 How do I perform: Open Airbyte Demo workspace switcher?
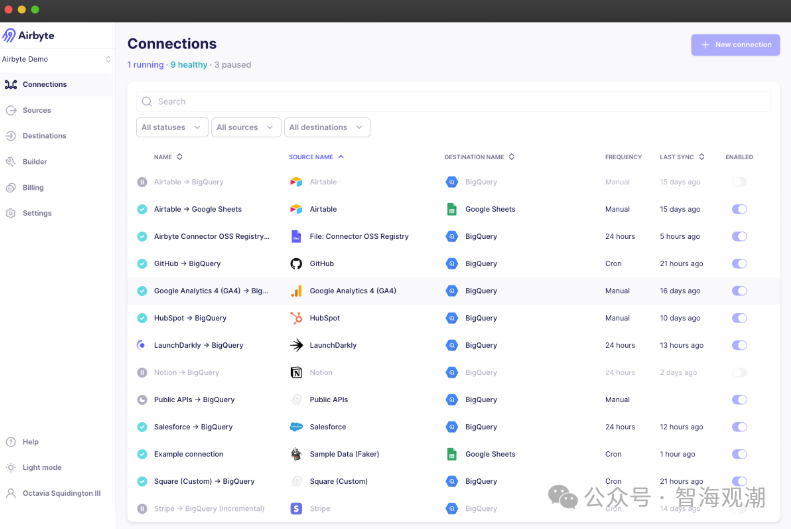pos(56,59)
